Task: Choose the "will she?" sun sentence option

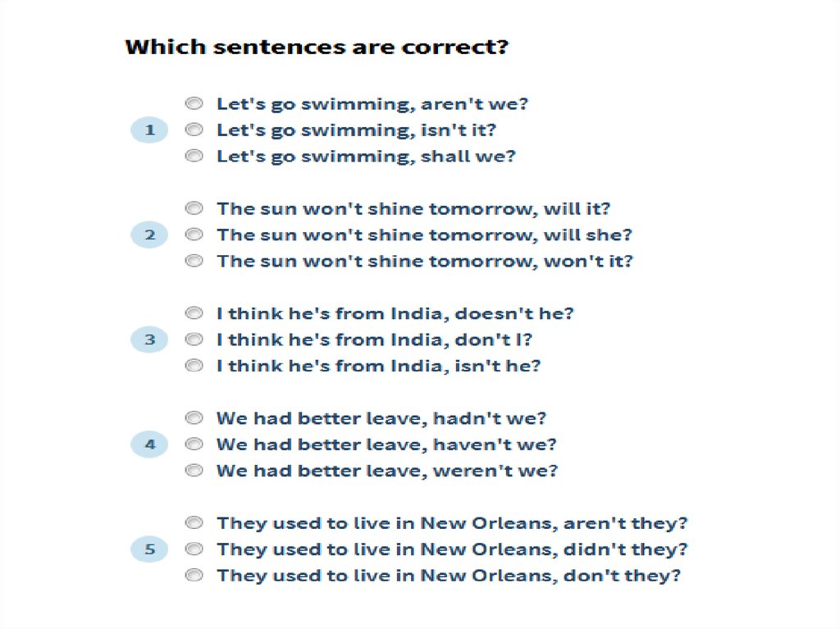Action: [194, 235]
